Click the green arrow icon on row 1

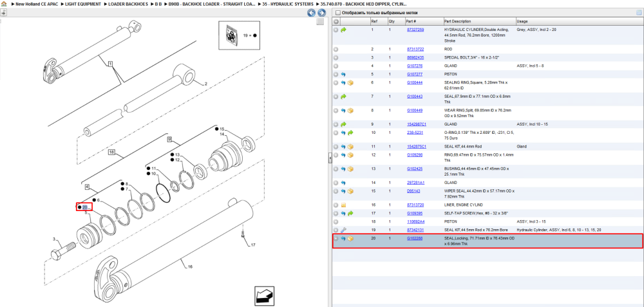[343, 30]
